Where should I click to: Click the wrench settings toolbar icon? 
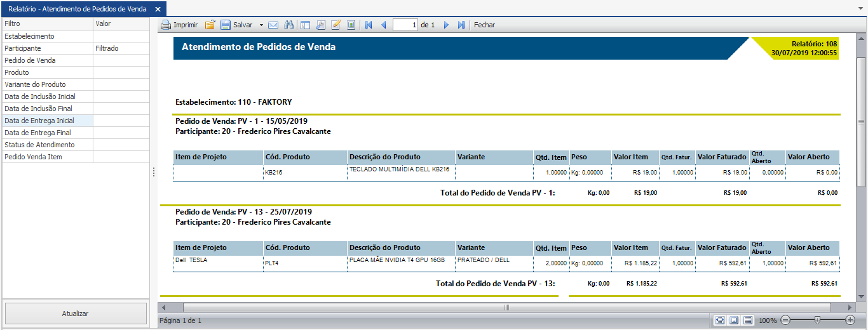pyautogui.click(x=320, y=25)
